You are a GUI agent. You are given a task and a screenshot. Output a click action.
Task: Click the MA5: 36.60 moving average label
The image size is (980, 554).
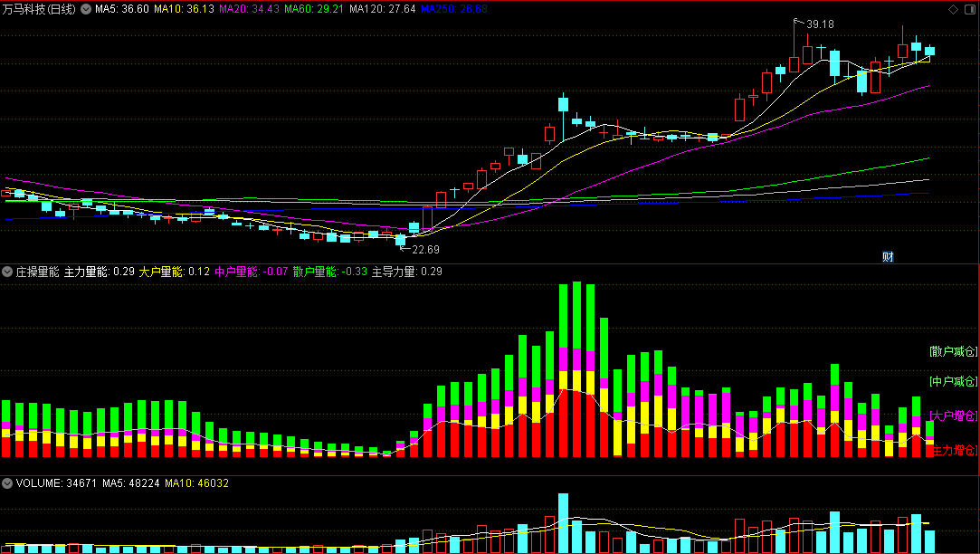click(122, 9)
